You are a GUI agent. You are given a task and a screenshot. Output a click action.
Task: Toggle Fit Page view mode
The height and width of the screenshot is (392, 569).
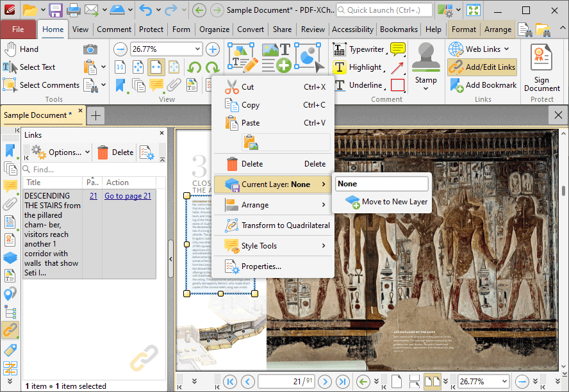[x=138, y=67]
